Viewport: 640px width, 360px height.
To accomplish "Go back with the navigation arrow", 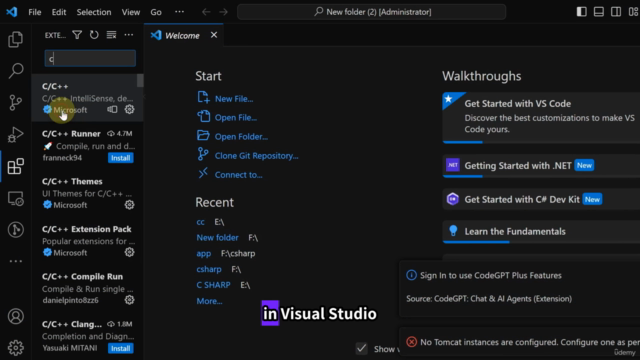I will click(206, 12).
